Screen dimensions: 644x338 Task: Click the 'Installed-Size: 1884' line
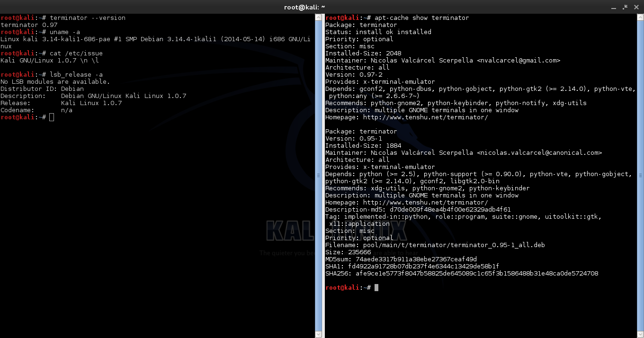363,146
